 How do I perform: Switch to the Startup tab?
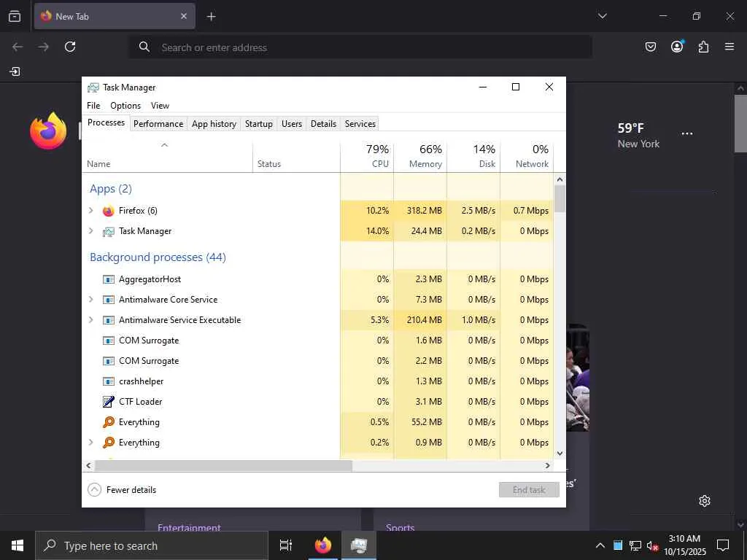click(259, 124)
